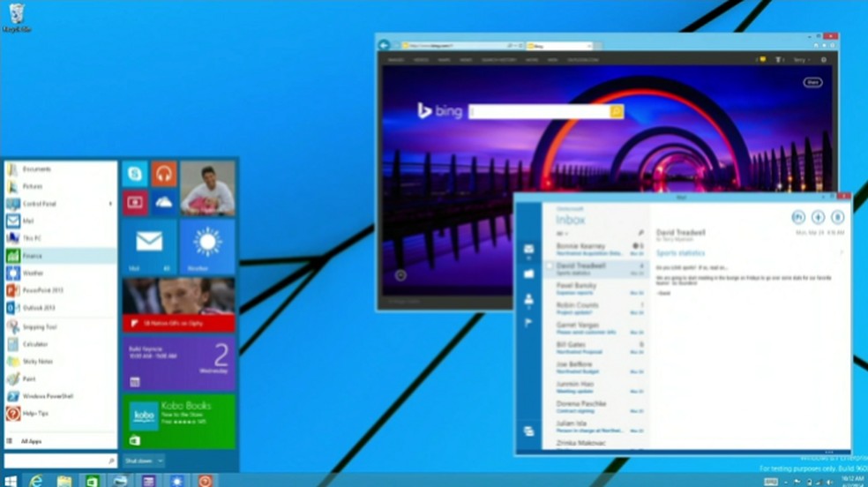Screen dimensions: 868x487
Task: Open VIDEOS link in Bing navigation
Action: 422,60
